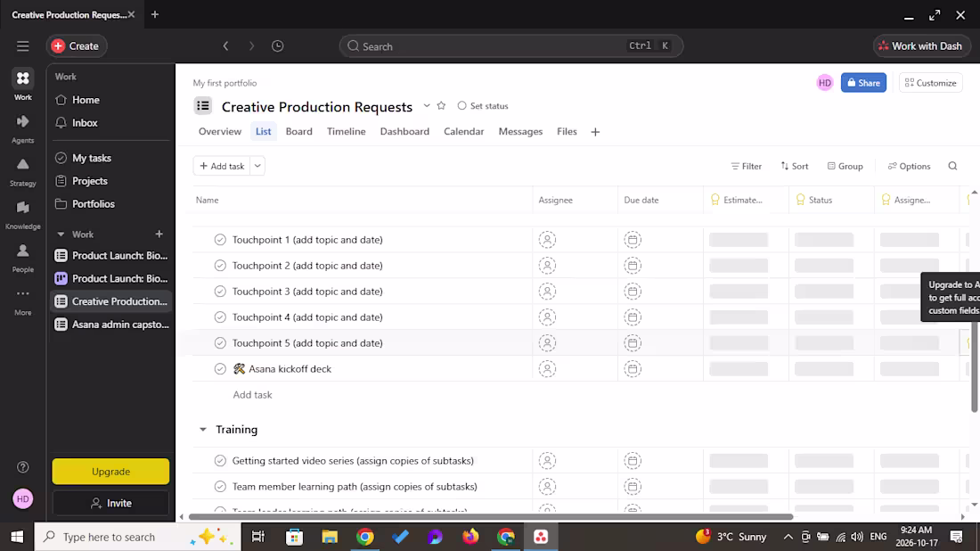Click the Search input field
Viewport: 980px width, 551px height.
(510, 46)
